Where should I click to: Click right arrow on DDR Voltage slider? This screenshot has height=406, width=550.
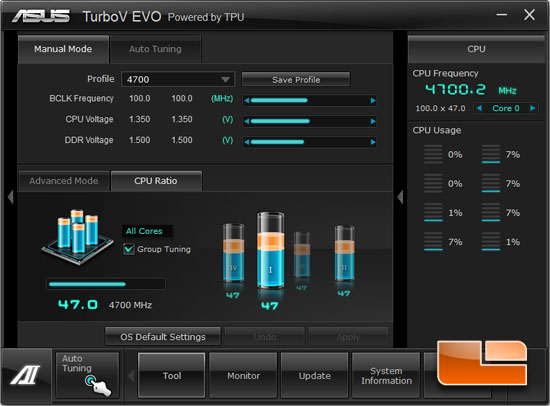coord(373,142)
